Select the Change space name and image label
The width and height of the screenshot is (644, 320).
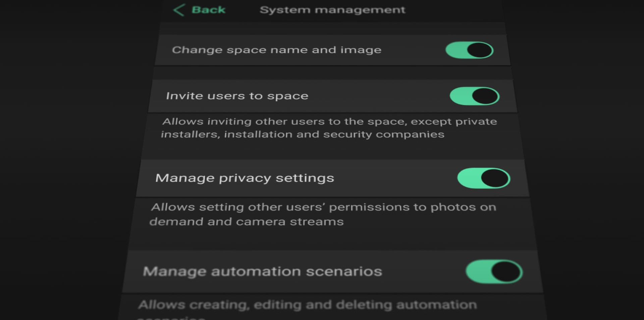point(277,50)
